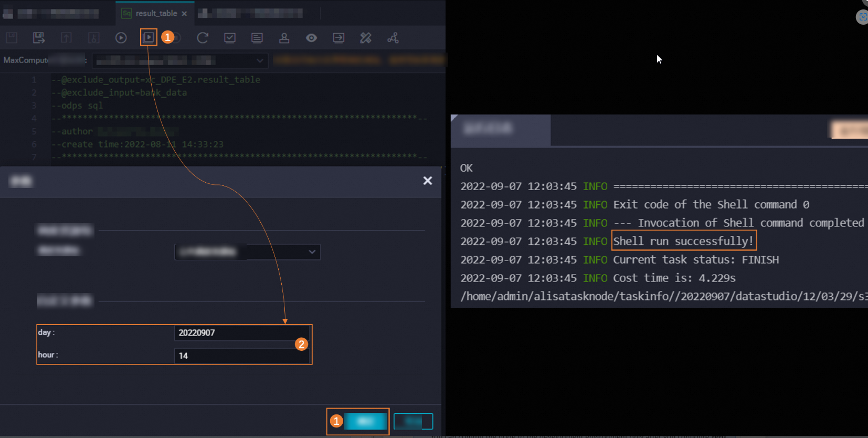This screenshot has width=868, height=438.
Task: Click the outlined cancel button in the dialog
Action: pos(414,421)
